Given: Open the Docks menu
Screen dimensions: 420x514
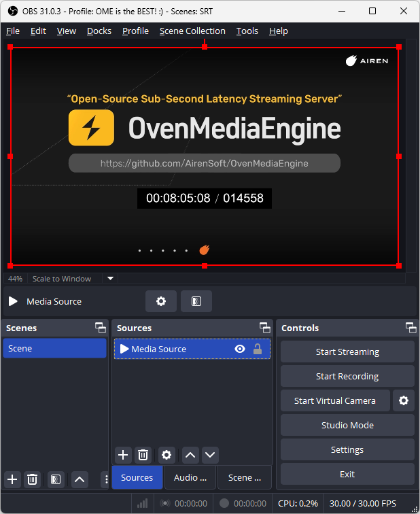Looking at the screenshot, I should pos(99,31).
